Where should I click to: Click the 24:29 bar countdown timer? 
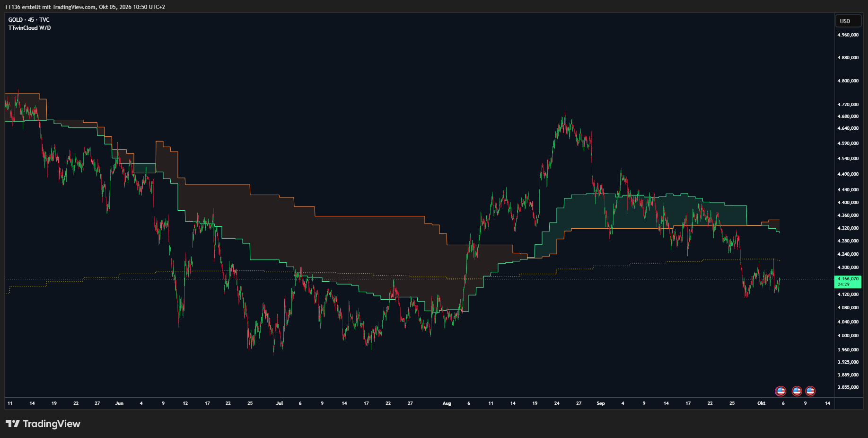click(x=843, y=285)
